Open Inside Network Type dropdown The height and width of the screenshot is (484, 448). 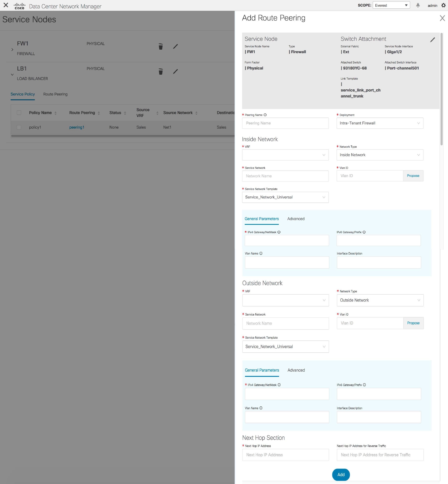pyautogui.click(x=380, y=155)
